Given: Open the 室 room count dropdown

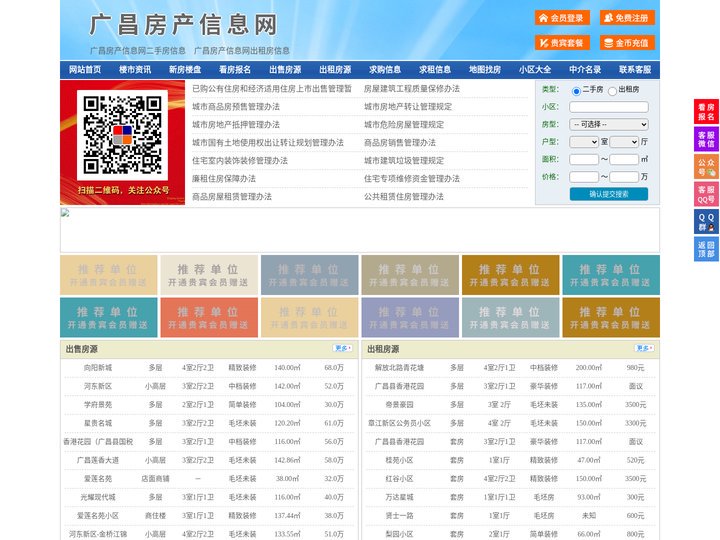Looking at the screenshot, I should (584, 142).
